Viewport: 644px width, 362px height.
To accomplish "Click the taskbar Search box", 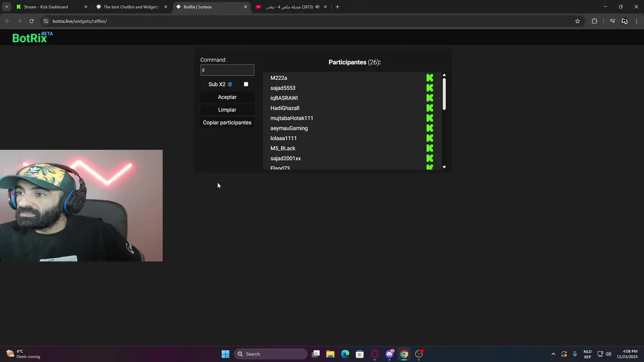I will coord(271,354).
